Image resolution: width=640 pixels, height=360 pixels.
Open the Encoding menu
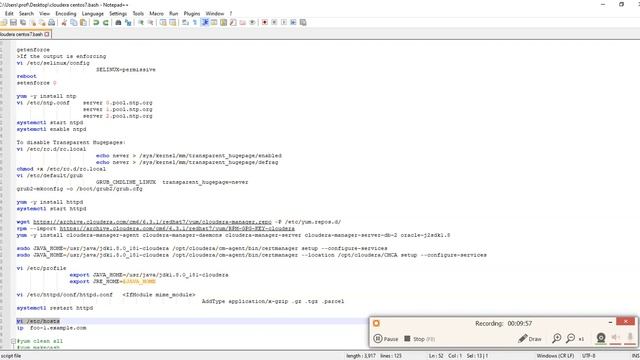(66, 13)
